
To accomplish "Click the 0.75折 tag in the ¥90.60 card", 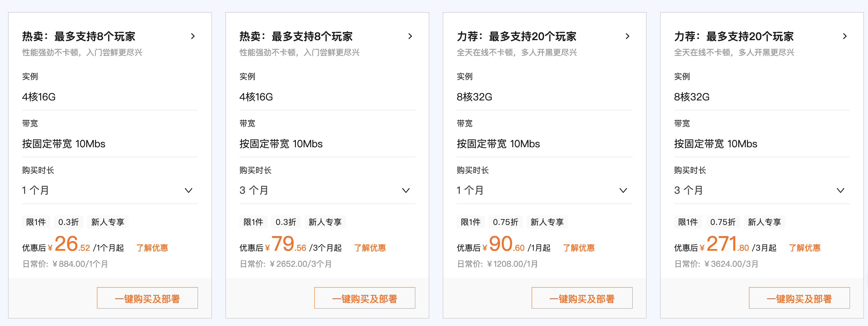I will coord(506,222).
